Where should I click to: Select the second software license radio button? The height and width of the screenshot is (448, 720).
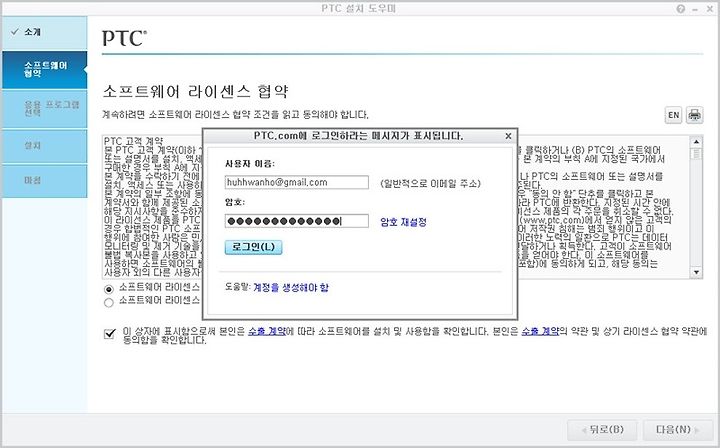coord(109,302)
